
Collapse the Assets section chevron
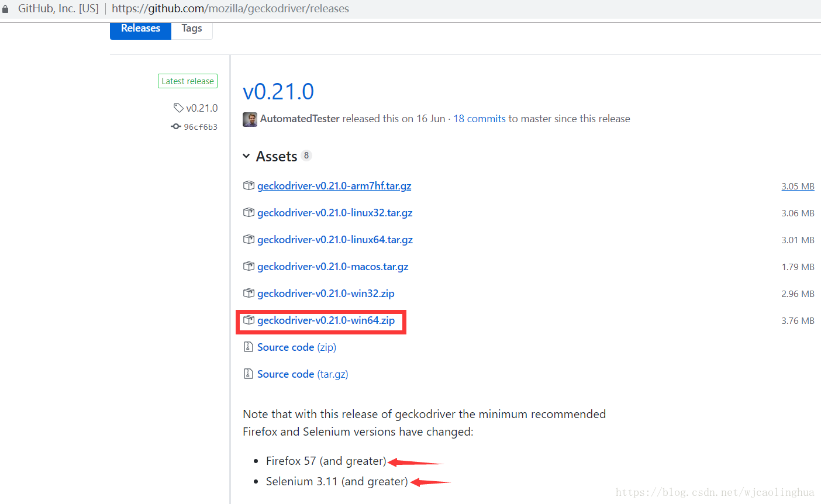246,156
